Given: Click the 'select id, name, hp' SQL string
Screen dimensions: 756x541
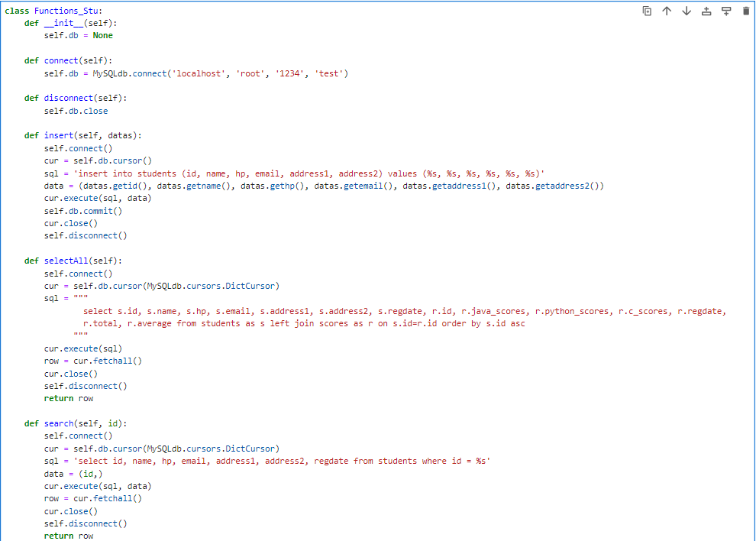Looking at the screenshot, I should [x=282, y=462].
